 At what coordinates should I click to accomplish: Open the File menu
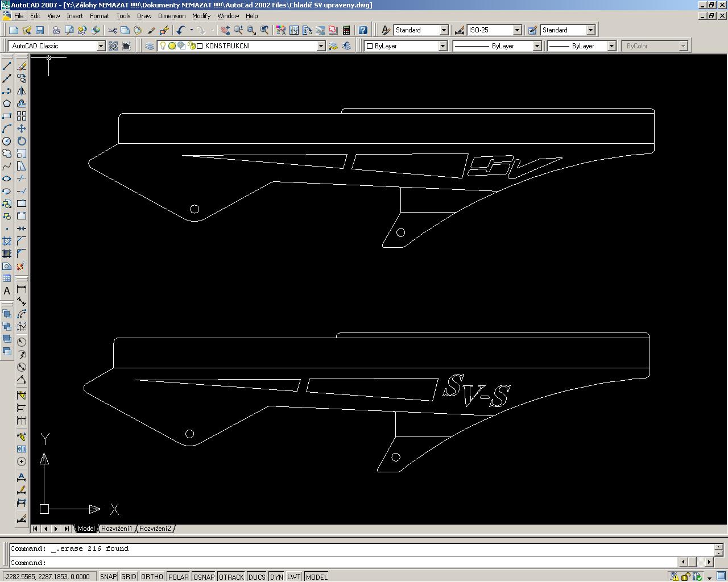tap(19, 16)
